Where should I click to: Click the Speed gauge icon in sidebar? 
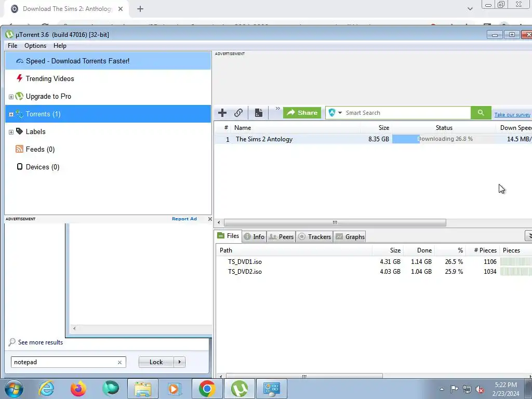tap(20, 61)
